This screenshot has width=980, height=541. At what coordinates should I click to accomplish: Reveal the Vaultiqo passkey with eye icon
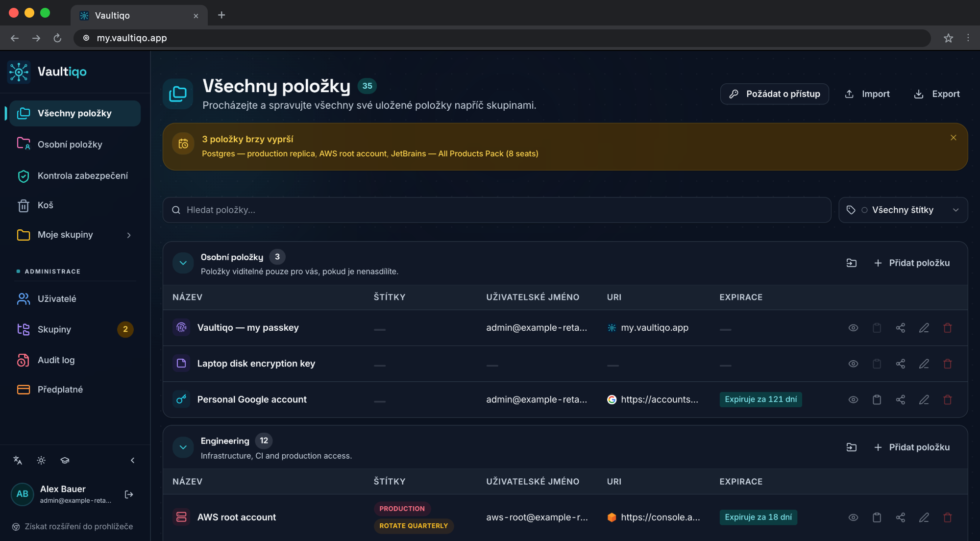(x=853, y=328)
